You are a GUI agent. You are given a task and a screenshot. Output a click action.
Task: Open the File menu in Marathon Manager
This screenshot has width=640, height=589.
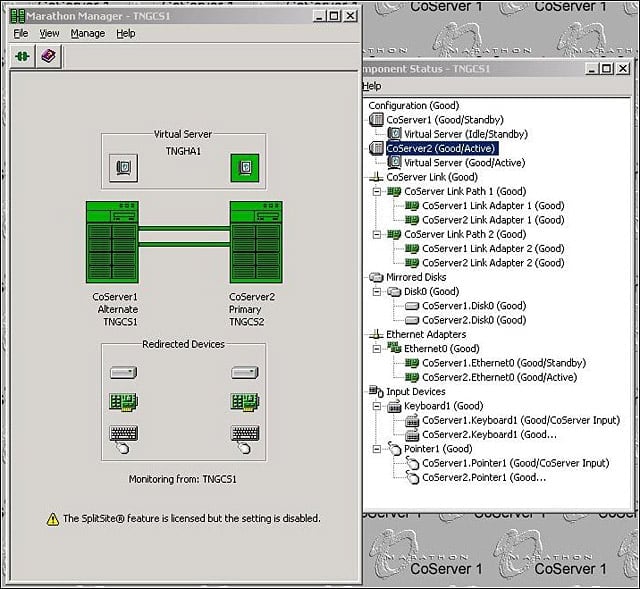[x=21, y=33]
